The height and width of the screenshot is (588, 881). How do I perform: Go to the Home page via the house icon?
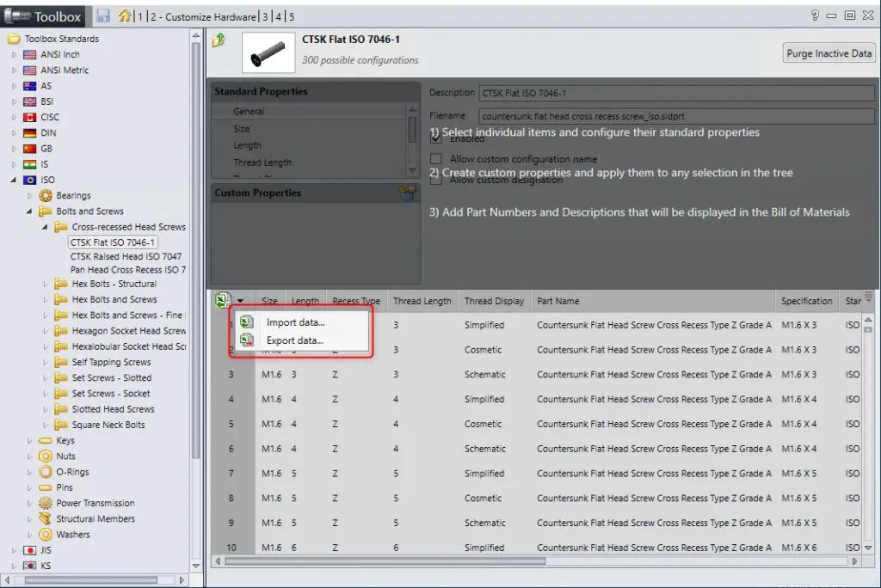click(x=124, y=15)
